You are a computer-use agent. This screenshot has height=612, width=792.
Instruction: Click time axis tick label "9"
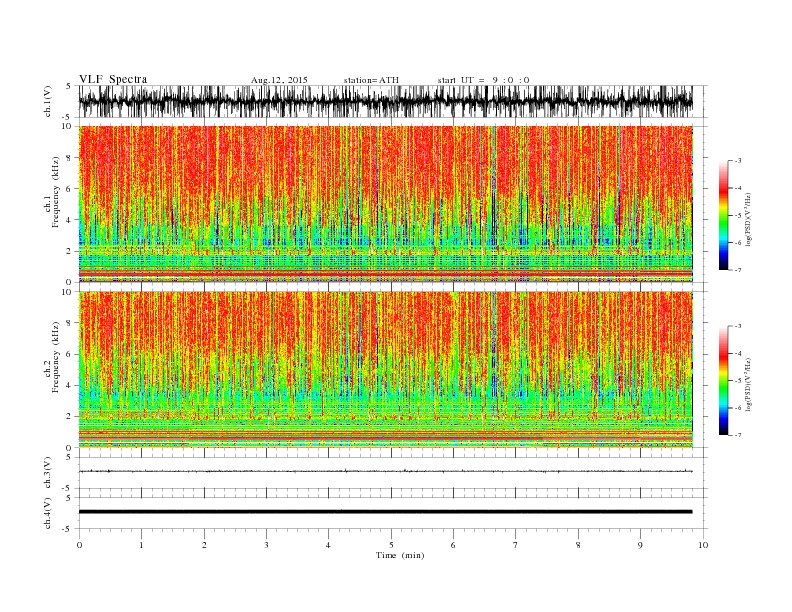[x=640, y=545]
